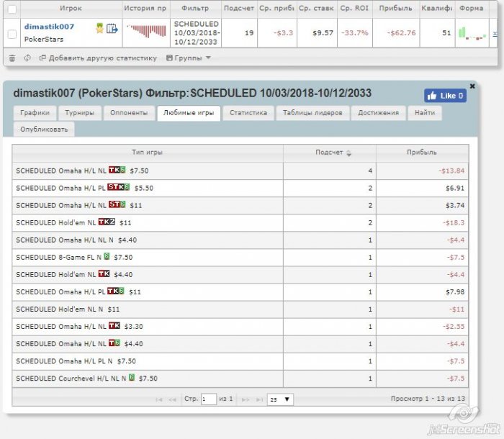504x439 pixels.
Task: Open the Статистика tab
Action: point(248,113)
